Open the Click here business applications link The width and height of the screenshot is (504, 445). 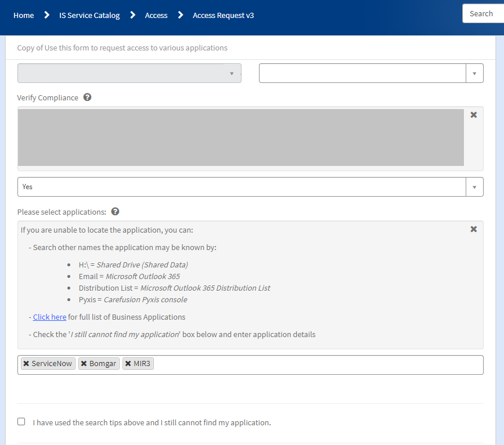[49, 317]
